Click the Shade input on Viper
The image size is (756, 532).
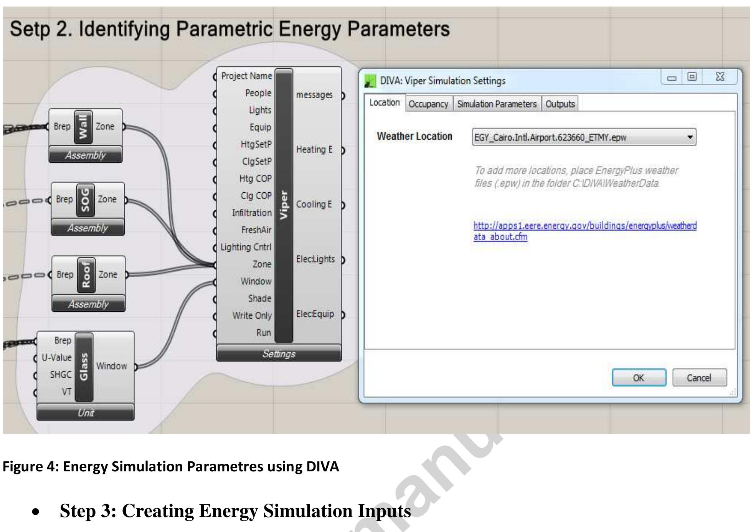click(259, 299)
